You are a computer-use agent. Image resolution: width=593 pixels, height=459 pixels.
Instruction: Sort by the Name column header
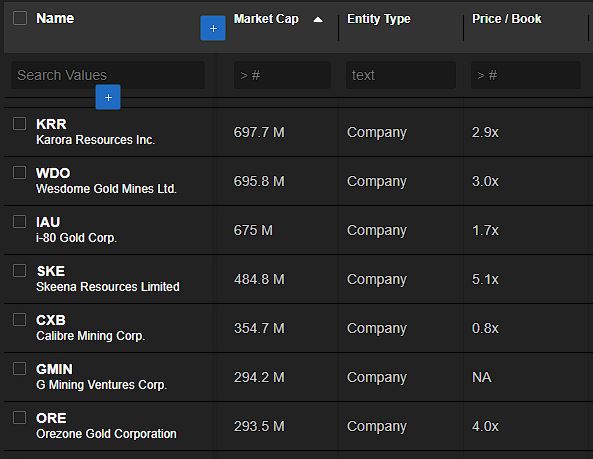pos(55,18)
